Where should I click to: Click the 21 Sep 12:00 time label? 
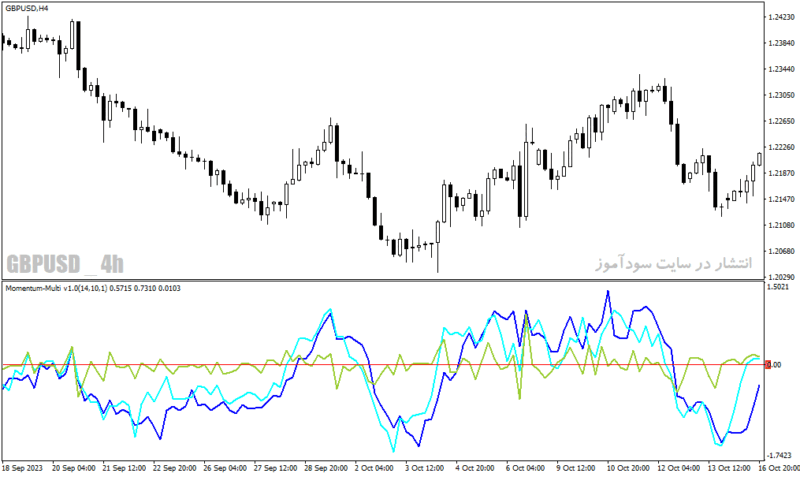click(x=124, y=468)
